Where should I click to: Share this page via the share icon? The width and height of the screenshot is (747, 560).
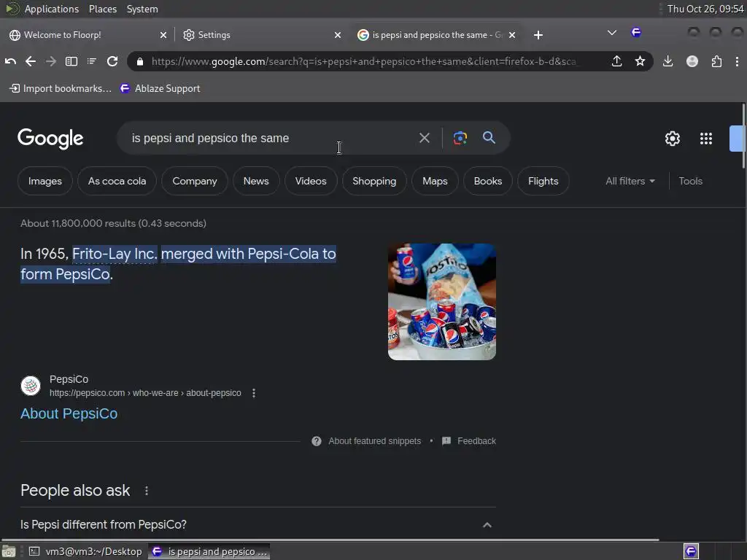(616, 61)
